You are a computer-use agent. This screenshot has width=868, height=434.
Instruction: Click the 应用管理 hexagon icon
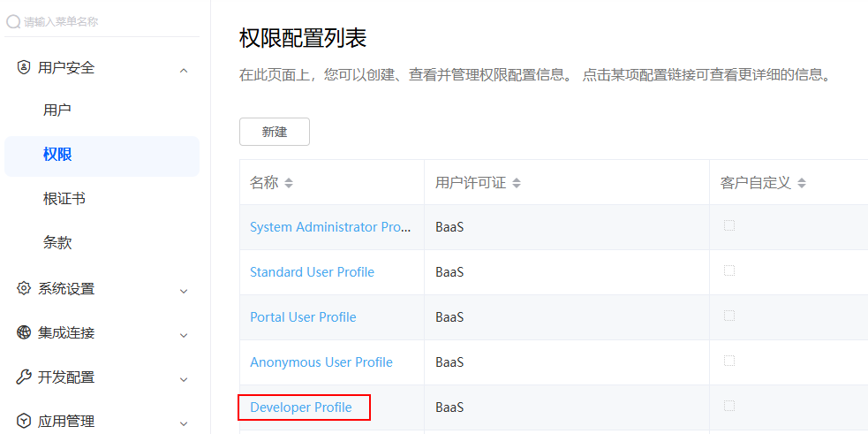point(24,421)
